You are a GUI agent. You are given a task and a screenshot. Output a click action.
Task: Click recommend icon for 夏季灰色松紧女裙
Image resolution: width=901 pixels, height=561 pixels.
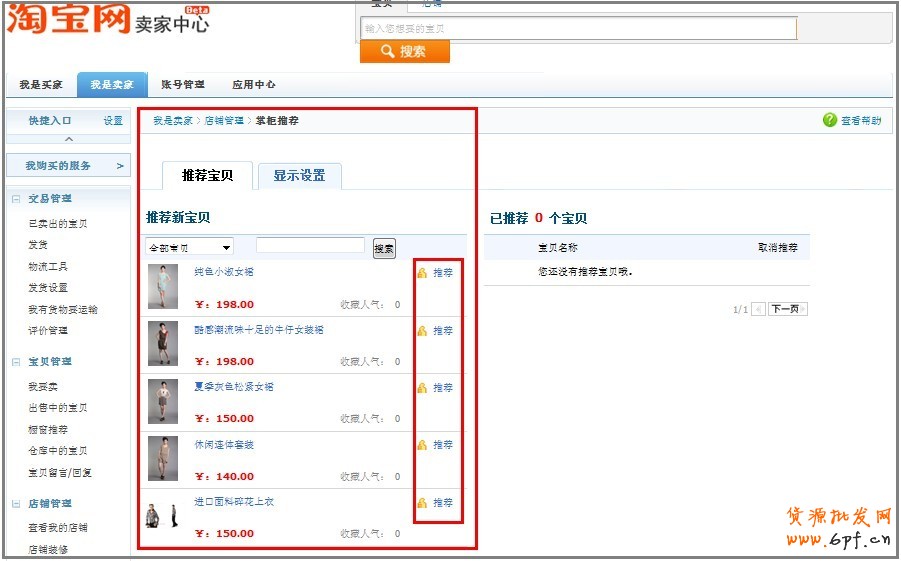coord(422,388)
